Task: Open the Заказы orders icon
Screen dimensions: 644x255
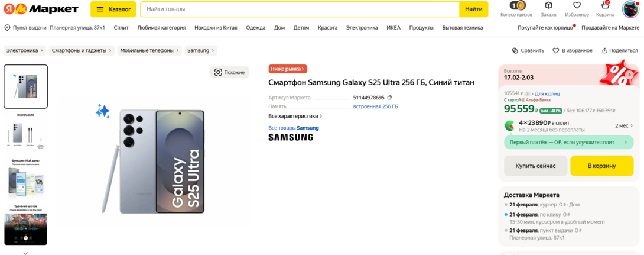Action: pyautogui.click(x=548, y=6)
